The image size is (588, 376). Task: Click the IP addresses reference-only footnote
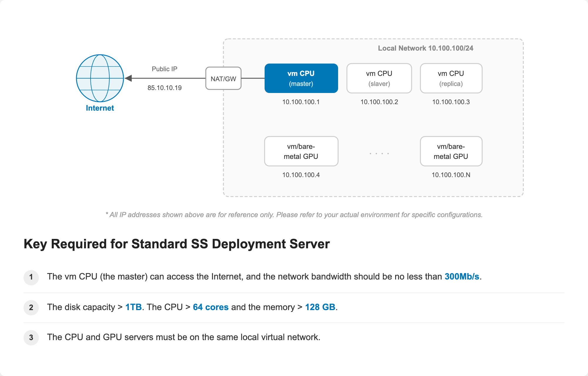coord(294,215)
